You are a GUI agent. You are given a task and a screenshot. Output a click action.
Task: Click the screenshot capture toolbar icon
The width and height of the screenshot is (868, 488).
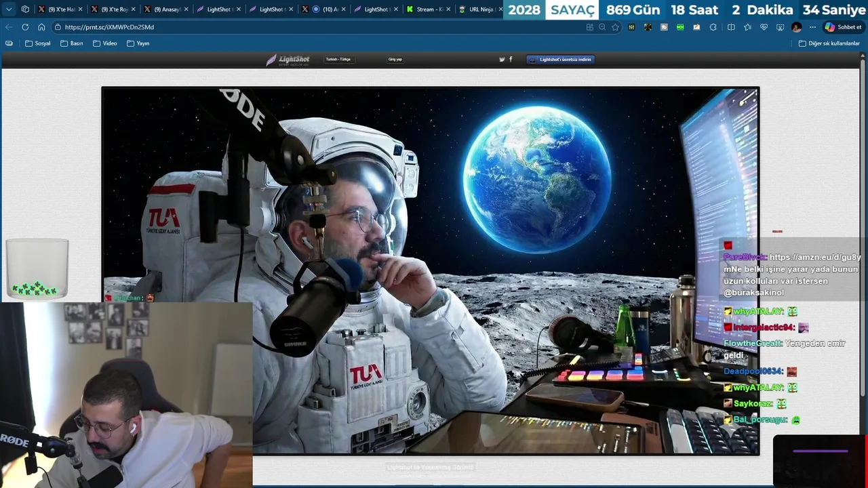[780, 27]
